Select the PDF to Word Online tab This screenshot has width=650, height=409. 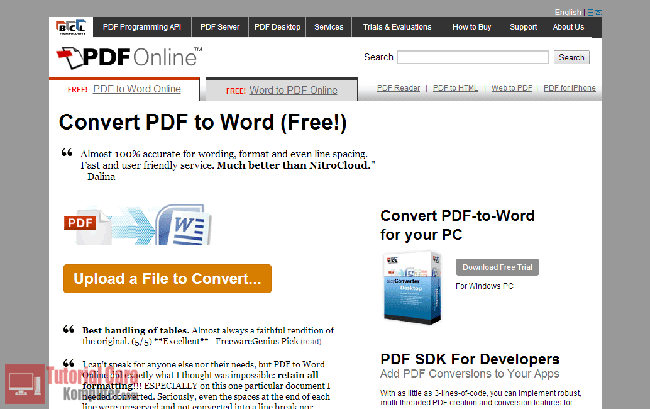(124, 89)
